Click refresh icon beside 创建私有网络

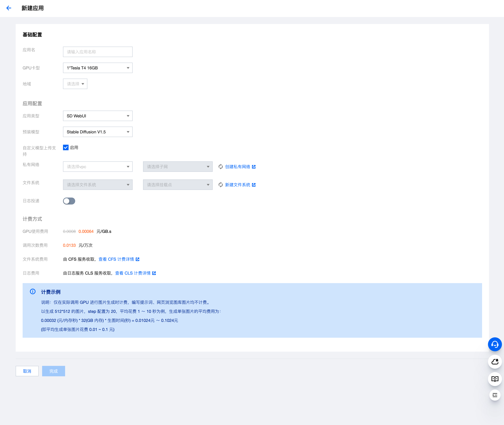pos(220,167)
